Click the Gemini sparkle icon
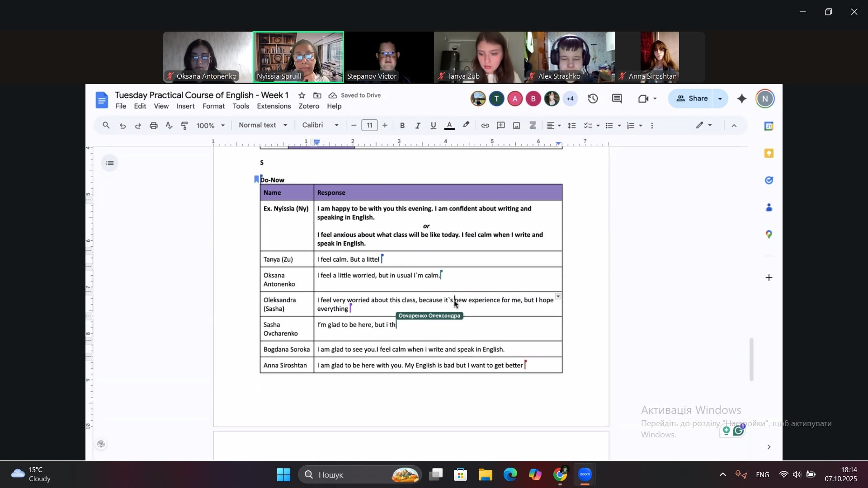This screenshot has height=488, width=868. click(x=742, y=99)
